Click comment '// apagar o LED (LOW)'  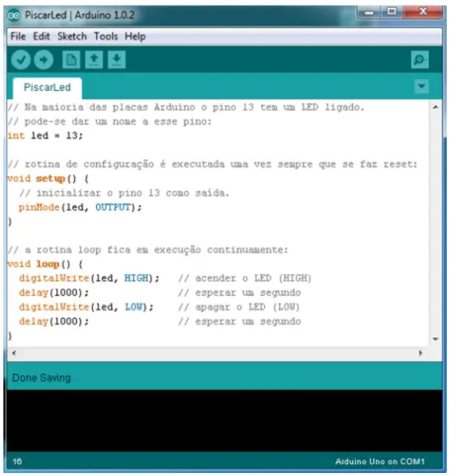point(238,307)
